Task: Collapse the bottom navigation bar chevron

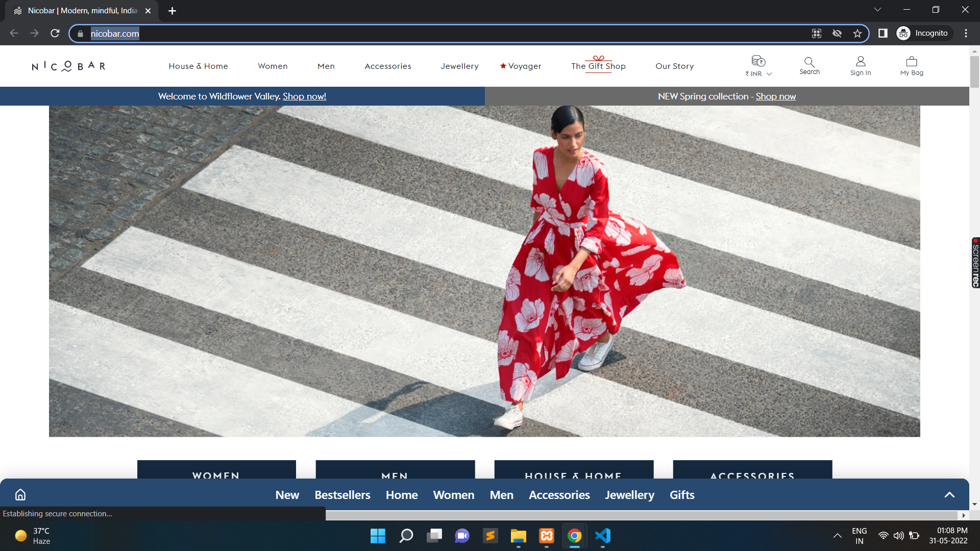Action: click(949, 494)
